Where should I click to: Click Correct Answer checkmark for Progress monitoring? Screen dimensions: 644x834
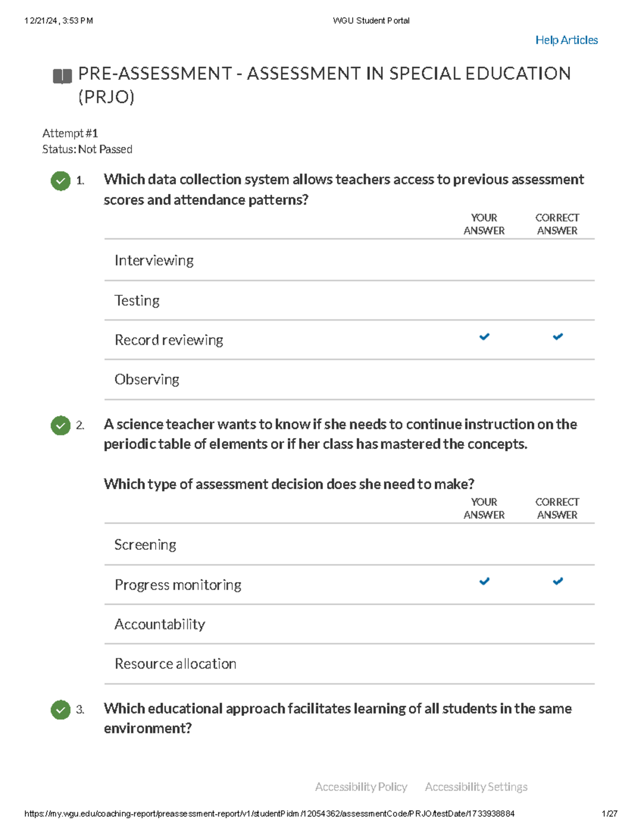pos(558,581)
